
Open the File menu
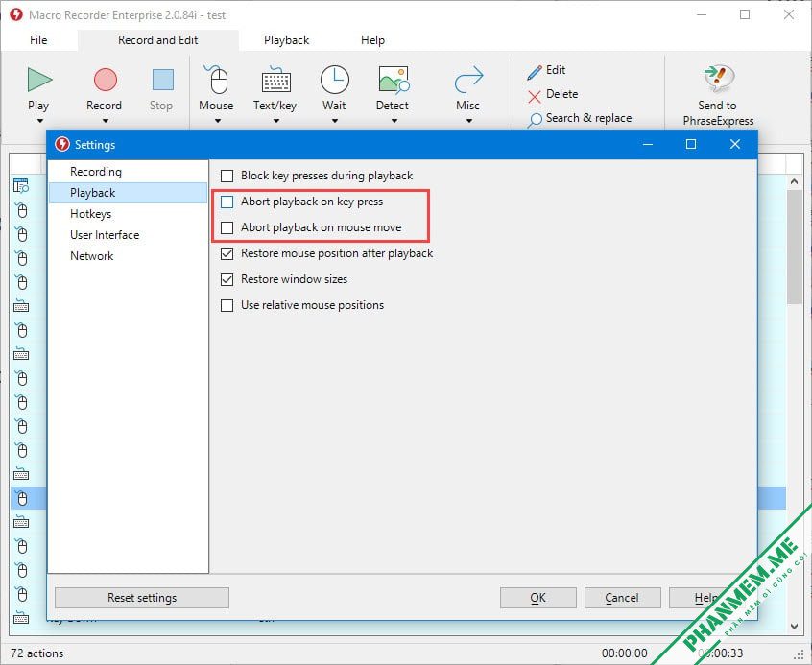click(x=38, y=40)
